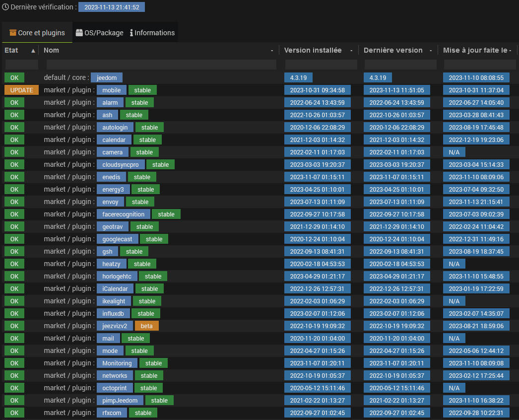
Task: Click the clock icon beside Dernière vérification
Action: click(6, 7)
